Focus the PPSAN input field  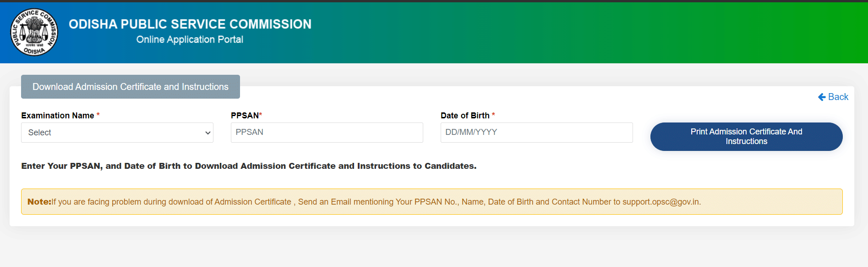(327, 133)
